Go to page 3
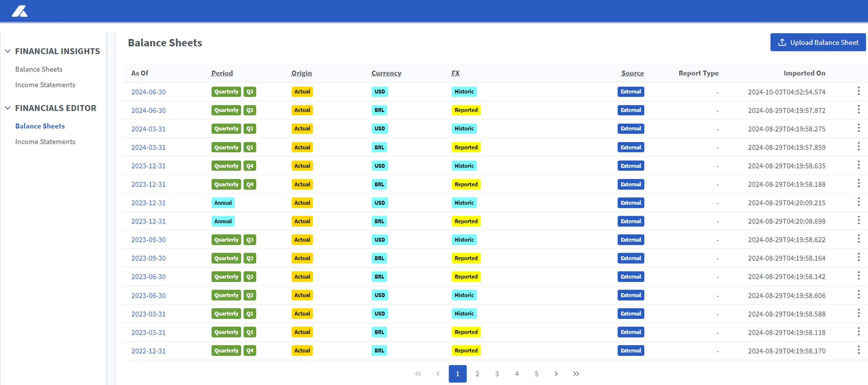This screenshot has height=385, width=868. (x=497, y=374)
